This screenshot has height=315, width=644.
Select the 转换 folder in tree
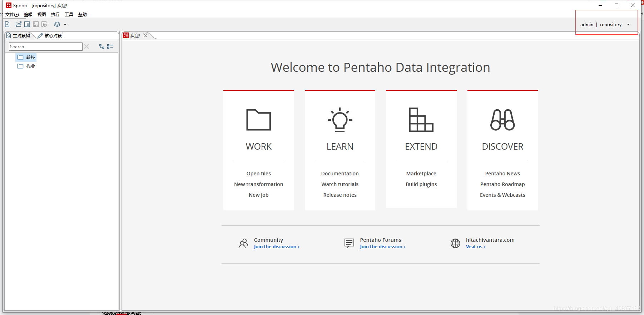pyautogui.click(x=26, y=57)
